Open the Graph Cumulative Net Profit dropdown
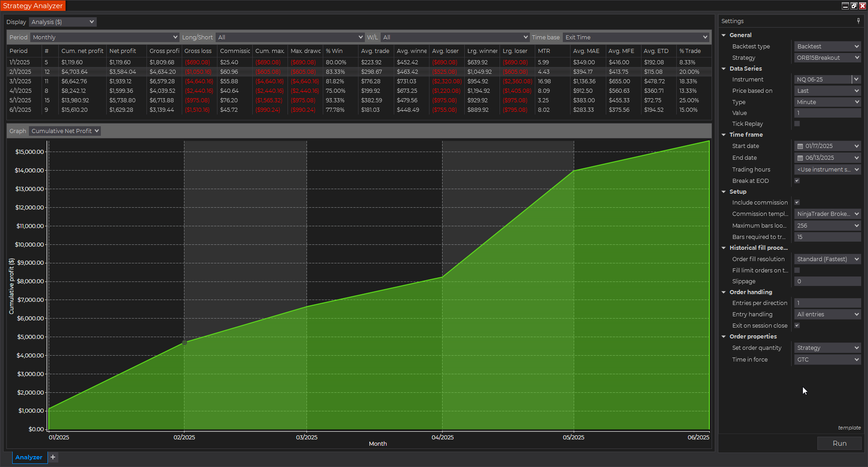This screenshot has width=868, height=467. (x=65, y=131)
